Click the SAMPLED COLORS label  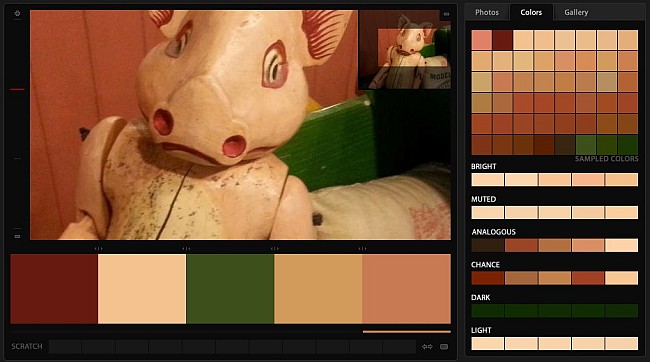pyautogui.click(x=606, y=159)
